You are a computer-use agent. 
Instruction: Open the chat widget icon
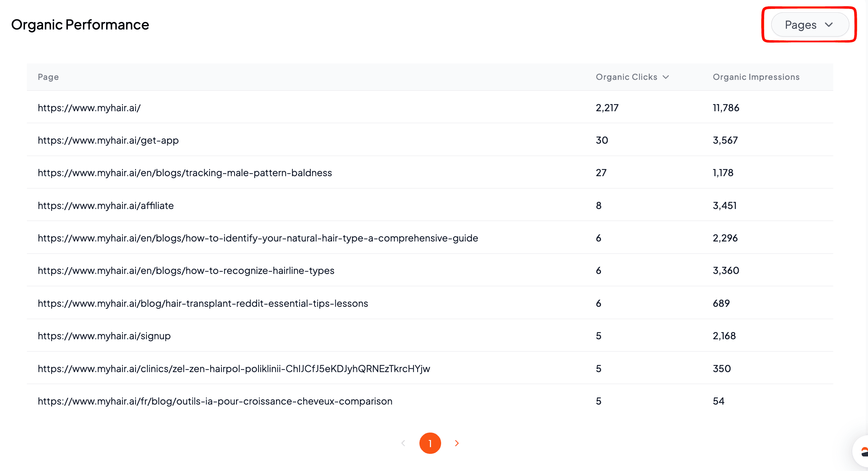point(863,452)
